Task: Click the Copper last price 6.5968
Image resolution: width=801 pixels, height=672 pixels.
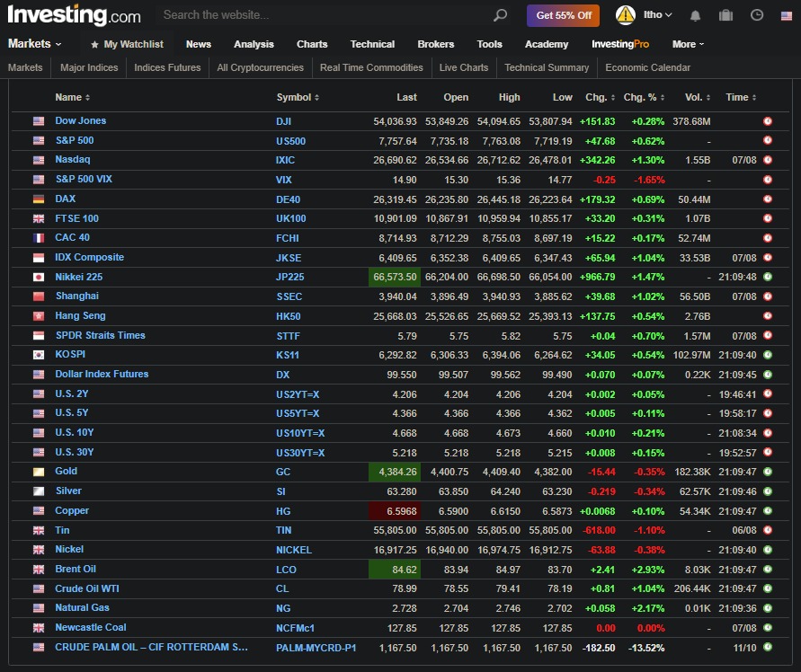Action: pyautogui.click(x=395, y=511)
